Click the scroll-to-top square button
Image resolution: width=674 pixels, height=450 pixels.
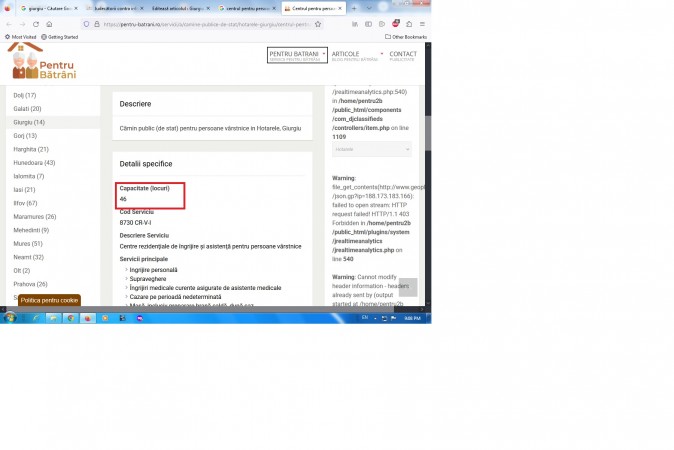[x=408, y=287]
